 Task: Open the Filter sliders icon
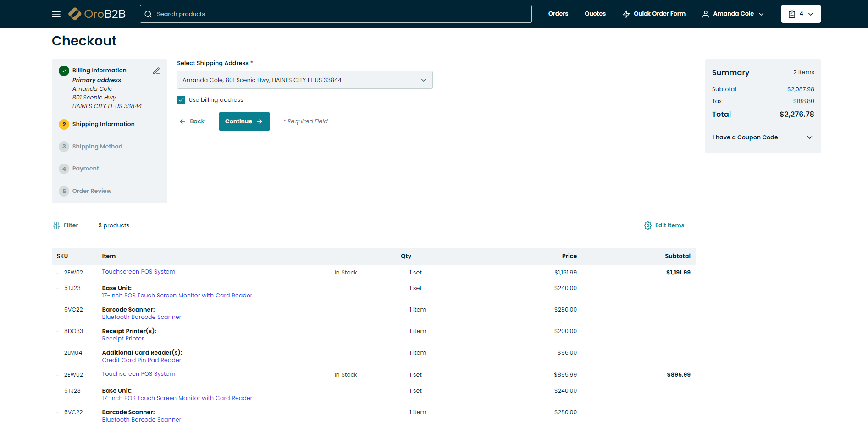pyautogui.click(x=56, y=225)
